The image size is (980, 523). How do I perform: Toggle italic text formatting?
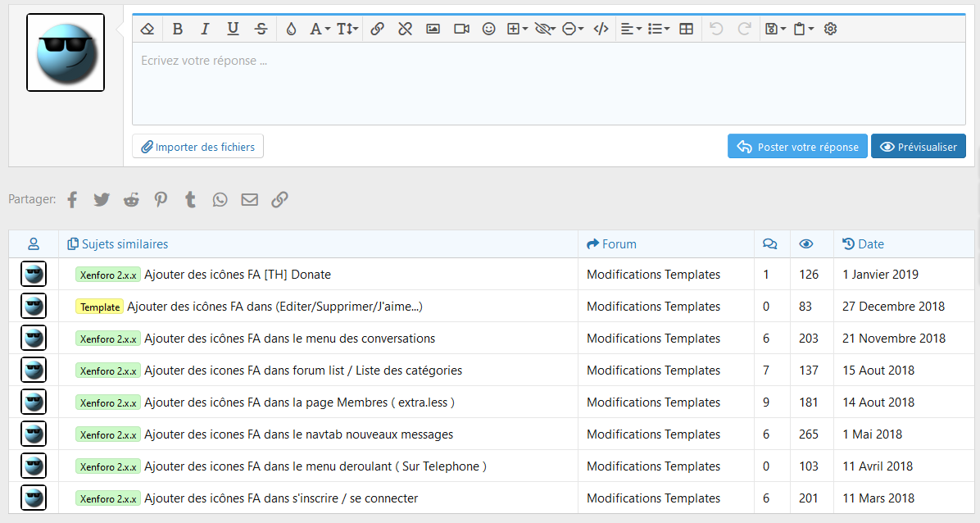pos(205,29)
